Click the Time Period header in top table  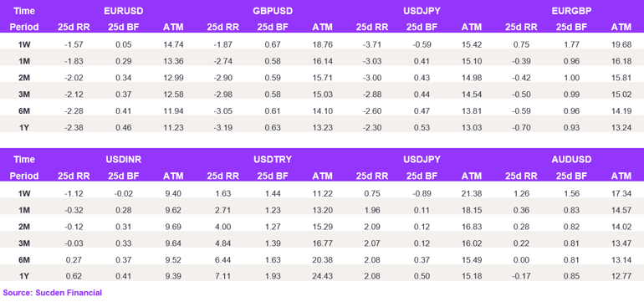coord(23,19)
